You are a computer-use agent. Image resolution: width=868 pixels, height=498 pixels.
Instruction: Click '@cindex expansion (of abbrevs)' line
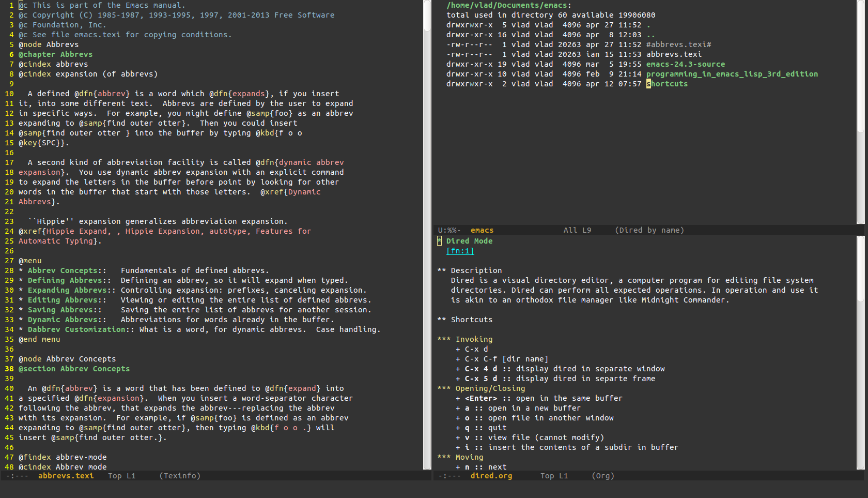coord(88,74)
